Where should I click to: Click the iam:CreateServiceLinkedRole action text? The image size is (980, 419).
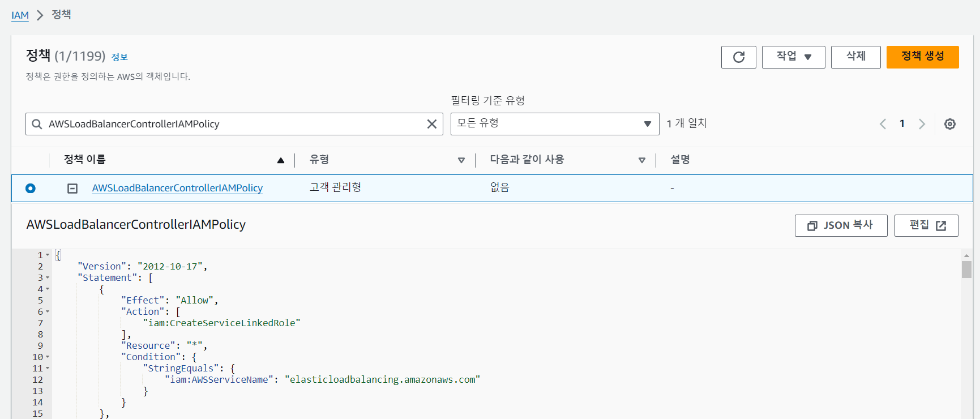click(221, 323)
